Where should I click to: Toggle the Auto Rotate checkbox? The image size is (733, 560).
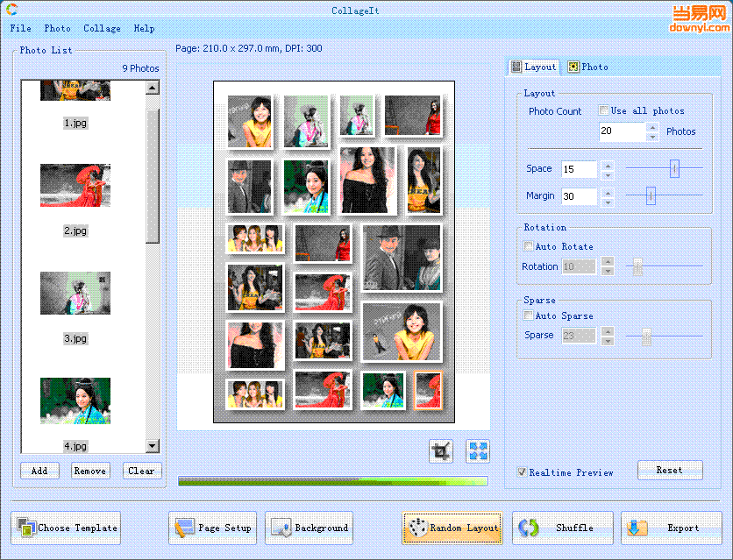528,246
